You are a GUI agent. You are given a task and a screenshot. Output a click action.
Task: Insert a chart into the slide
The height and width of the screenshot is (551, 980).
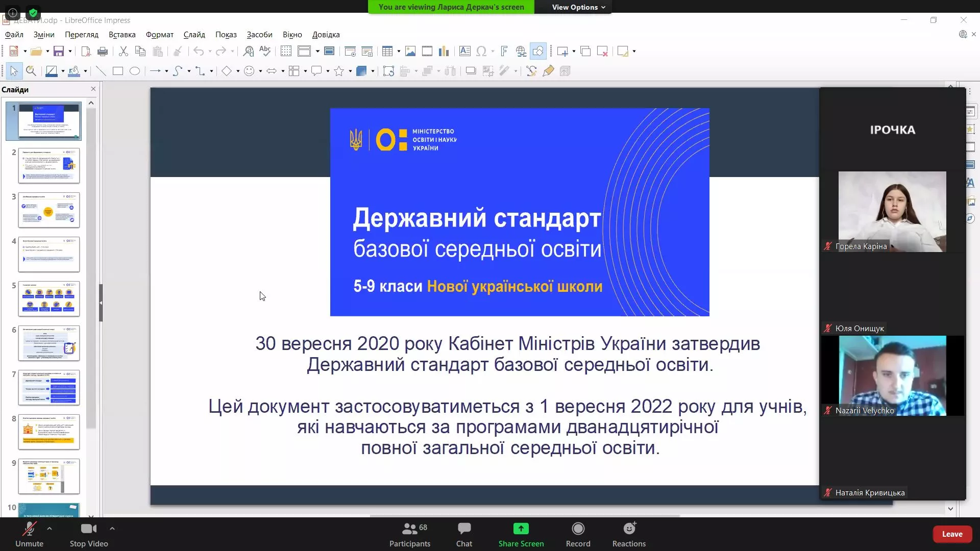coord(444,51)
